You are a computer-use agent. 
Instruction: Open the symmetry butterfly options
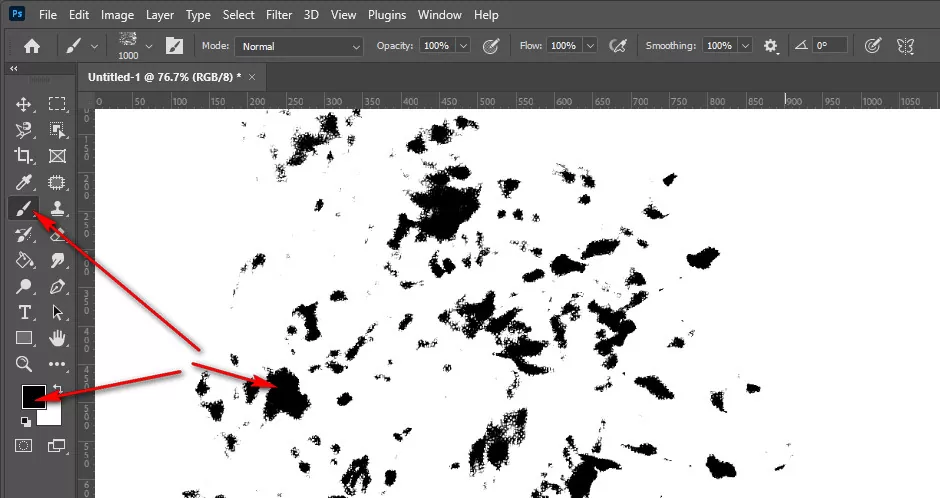tap(905, 46)
